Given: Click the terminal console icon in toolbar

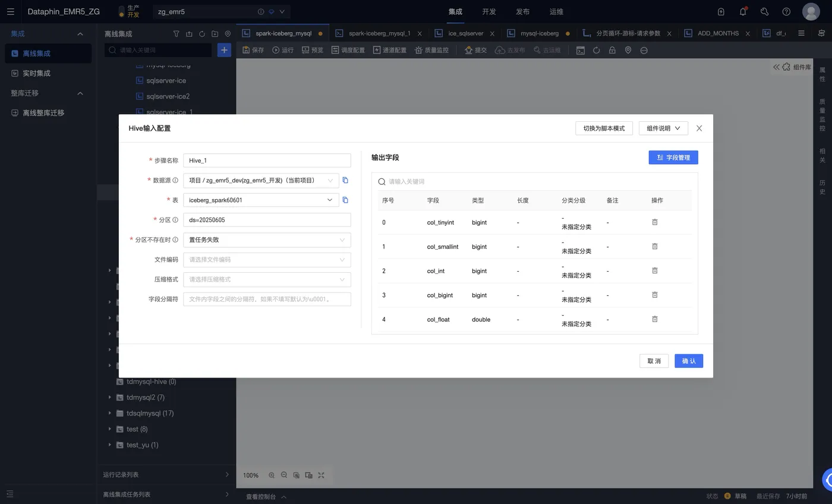Looking at the screenshot, I should pyautogui.click(x=581, y=51).
